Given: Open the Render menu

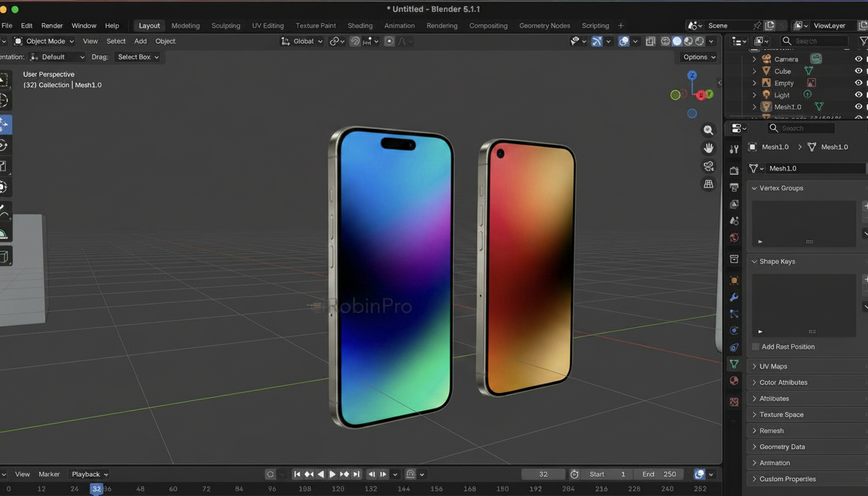Looking at the screenshot, I should [x=52, y=26].
